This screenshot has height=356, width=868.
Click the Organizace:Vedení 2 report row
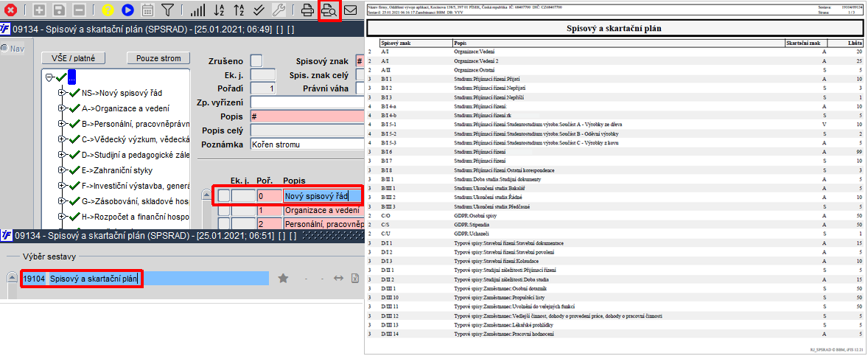pyautogui.click(x=615, y=60)
